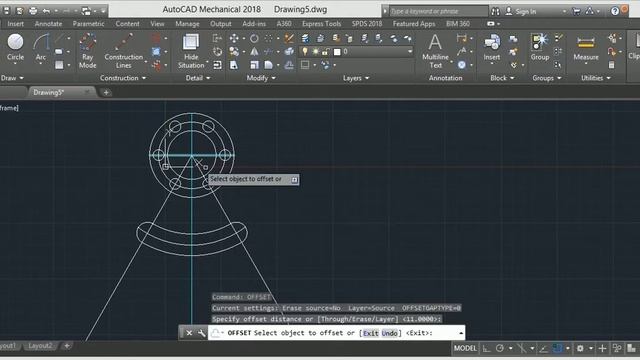Open the Layer Properties manager icon
The image size is (640, 360).
(305, 39)
